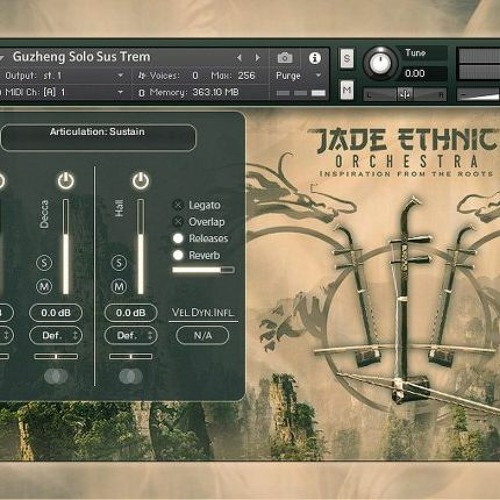Solo the instrument with header S button
500x500 pixels.
[x=347, y=58]
